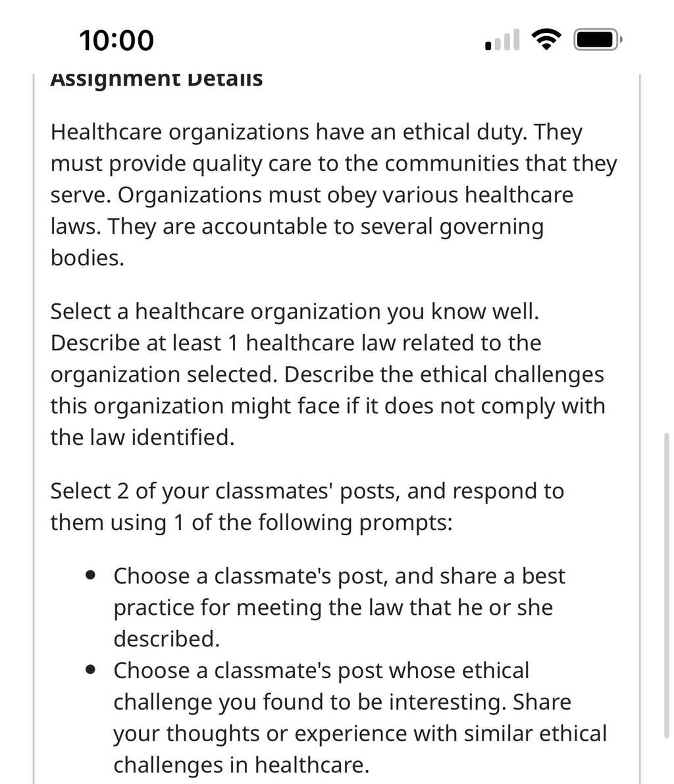674x784 pixels.
Task: Click the word 'bodies.' ending first paragraph
Action: (87, 258)
